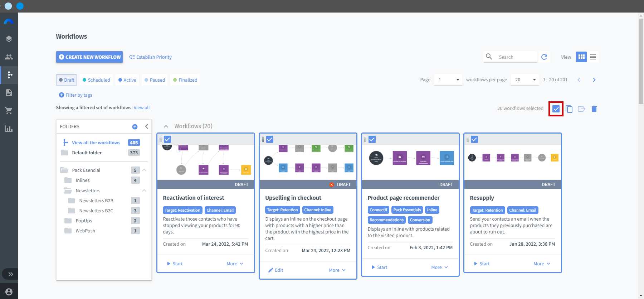Edit the Upselling in checkout workflow
644x299 pixels.
point(276,270)
